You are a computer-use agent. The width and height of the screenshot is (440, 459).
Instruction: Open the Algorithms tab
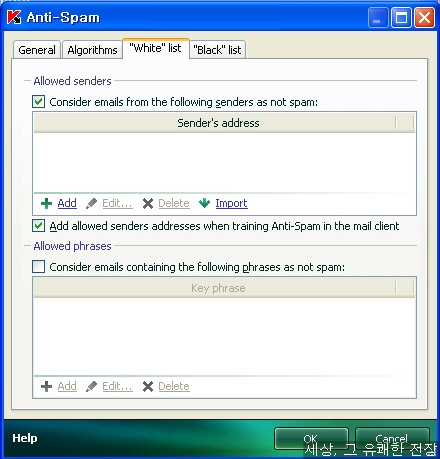pos(92,50)
